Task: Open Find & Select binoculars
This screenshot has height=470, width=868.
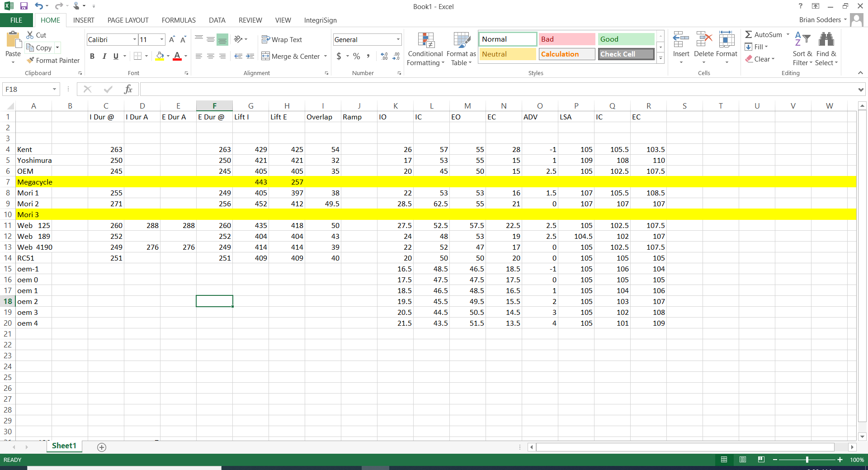Action: coord(826,49)
